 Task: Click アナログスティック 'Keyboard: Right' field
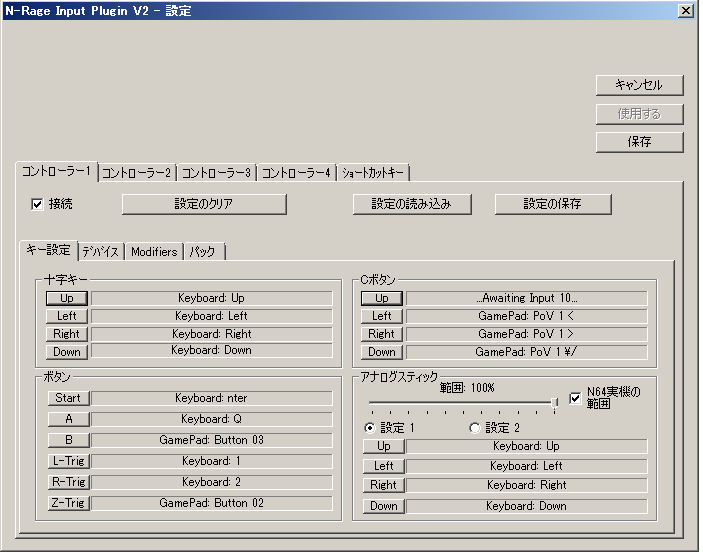coord(526,485)
